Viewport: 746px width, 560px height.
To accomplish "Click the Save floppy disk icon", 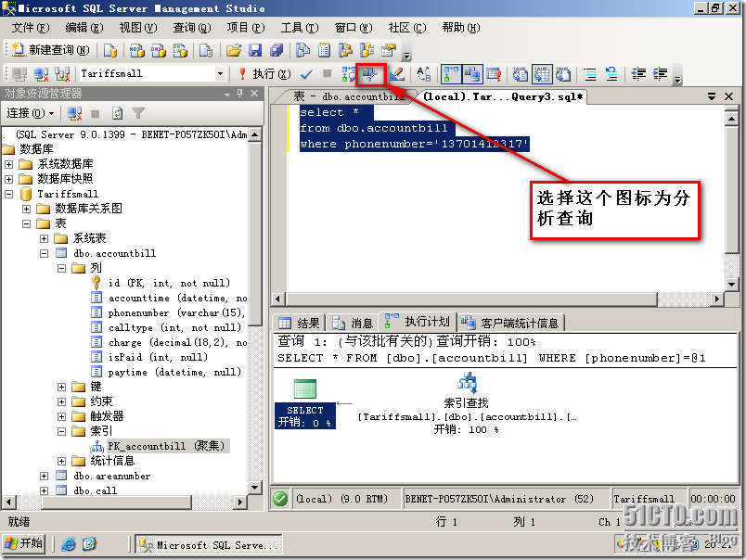I will (255, 50).
